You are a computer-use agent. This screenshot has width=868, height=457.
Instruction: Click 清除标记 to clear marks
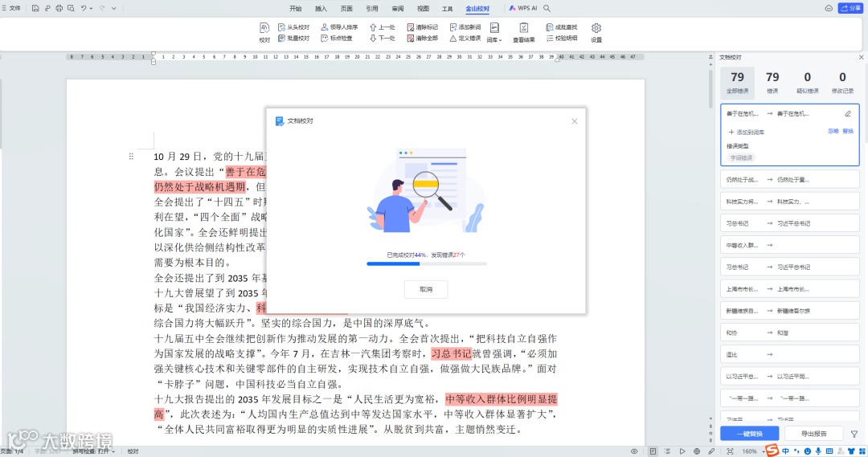(x=423, y=27)
